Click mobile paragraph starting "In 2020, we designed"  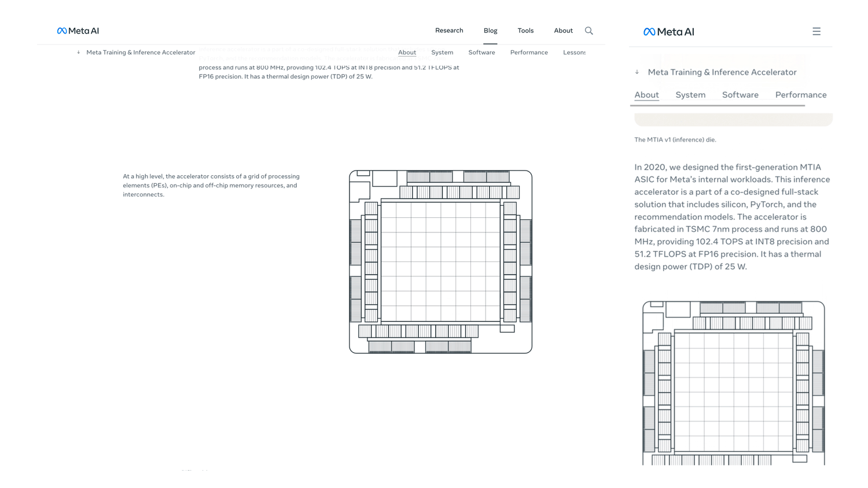pos(733,217)
